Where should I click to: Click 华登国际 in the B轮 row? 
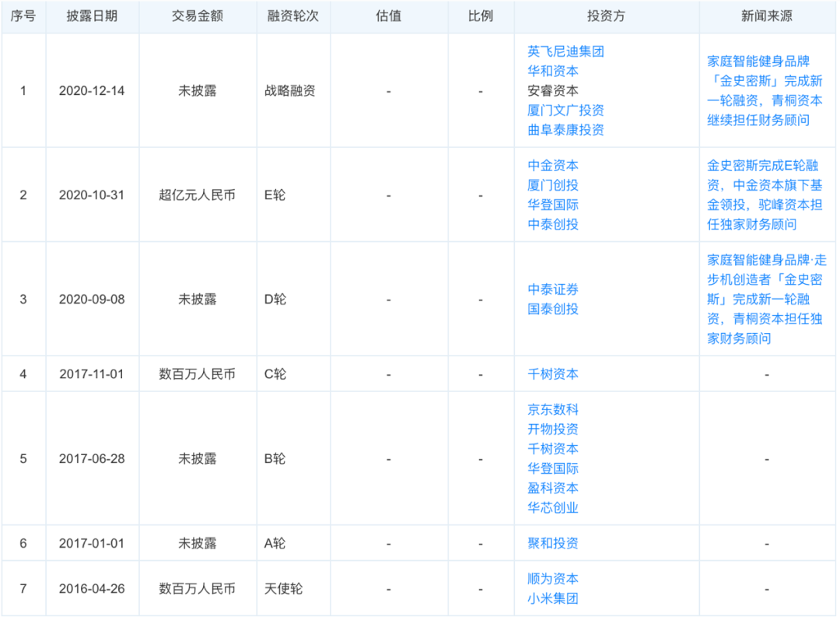pos(553,468)
